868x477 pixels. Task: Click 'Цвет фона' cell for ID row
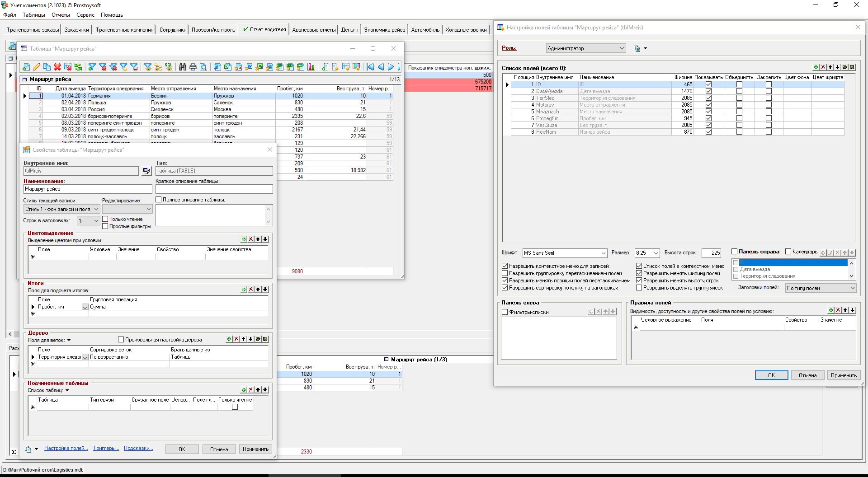(797, 84)
